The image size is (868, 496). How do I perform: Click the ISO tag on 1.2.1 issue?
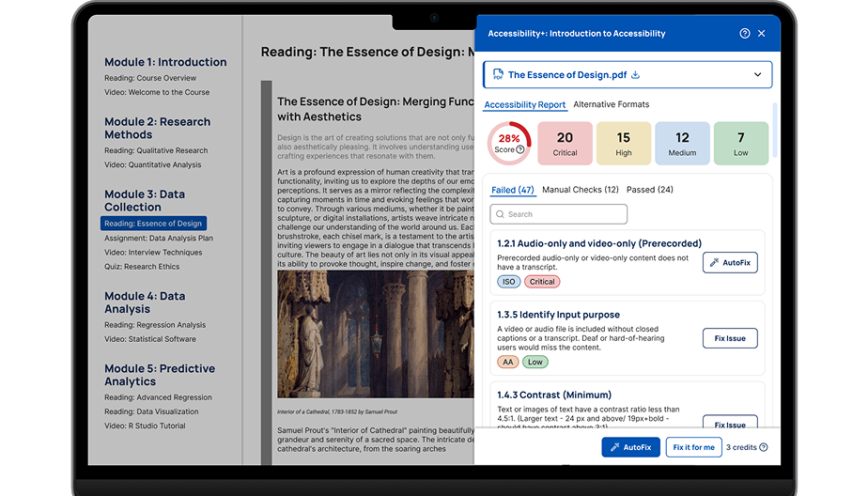pos(509,282)
